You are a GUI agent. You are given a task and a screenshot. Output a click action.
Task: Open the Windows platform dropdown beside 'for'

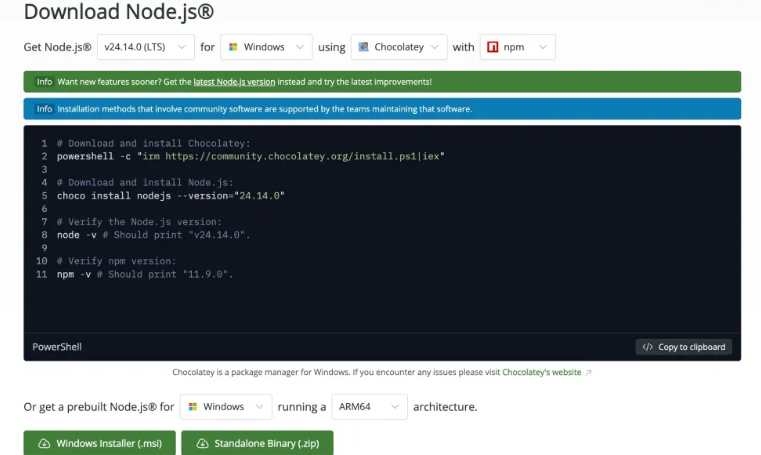point(266,47)
